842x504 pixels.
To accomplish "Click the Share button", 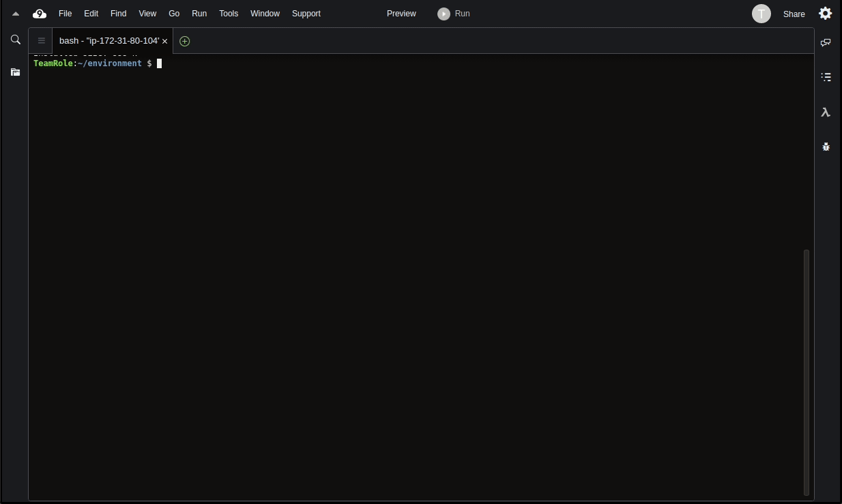I will (x=794, y=14).
